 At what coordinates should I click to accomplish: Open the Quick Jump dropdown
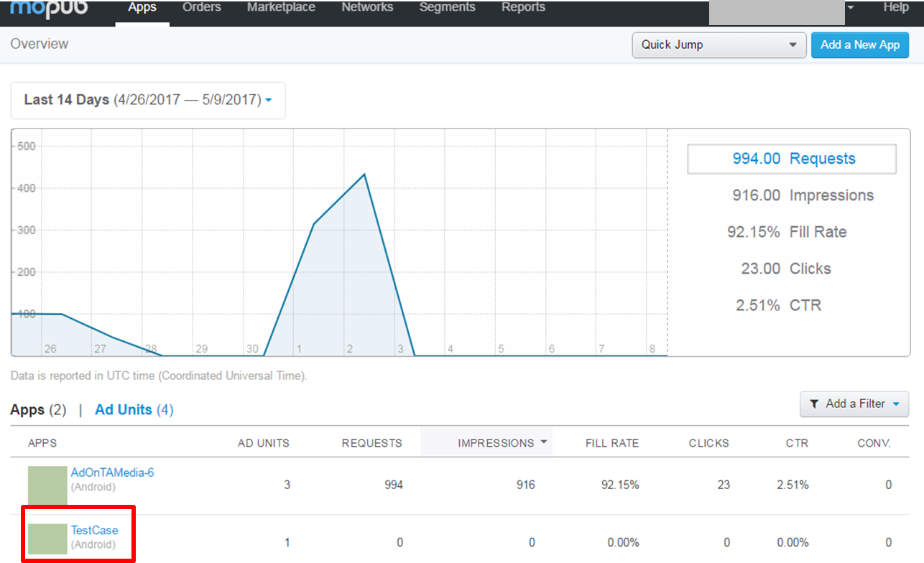[719, 45]
